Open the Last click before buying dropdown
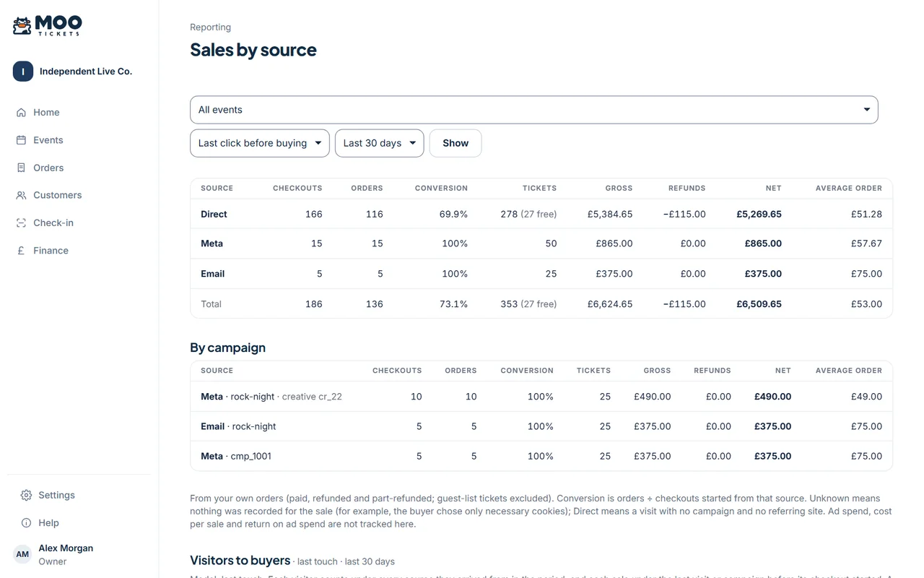Viewport: 924px width, 578px height. (x=260, y=143)
